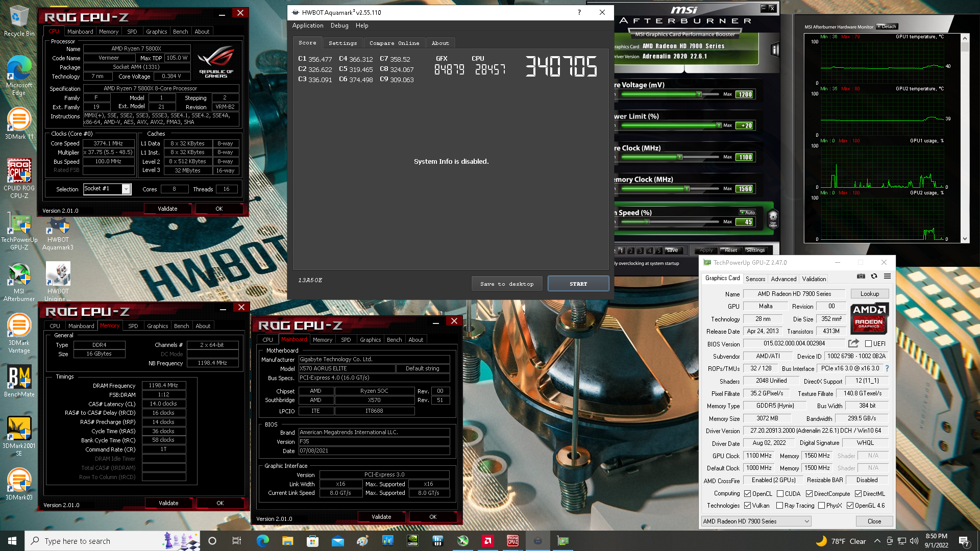Click the GPU-Z BIOS share/export icon

point(853,343)
